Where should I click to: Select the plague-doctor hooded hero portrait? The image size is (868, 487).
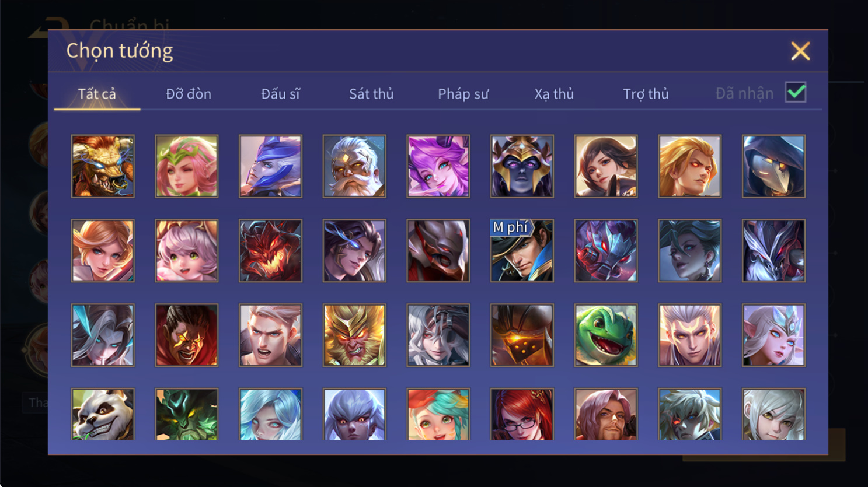coord(773,166)
